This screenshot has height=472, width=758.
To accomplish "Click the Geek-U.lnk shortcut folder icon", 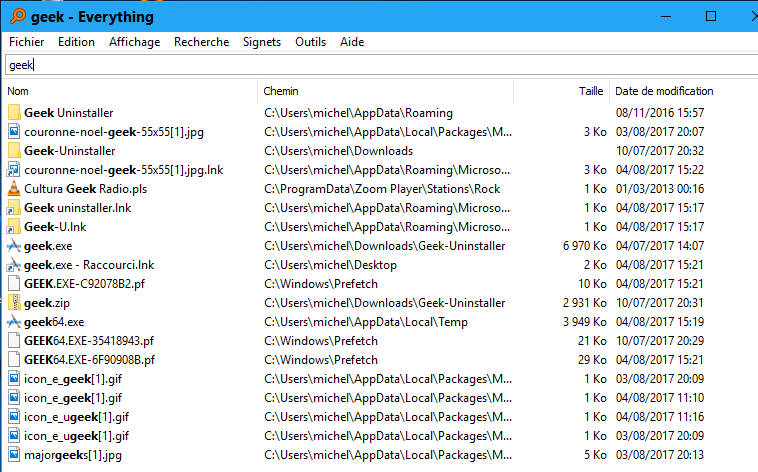I will point(13,227).
